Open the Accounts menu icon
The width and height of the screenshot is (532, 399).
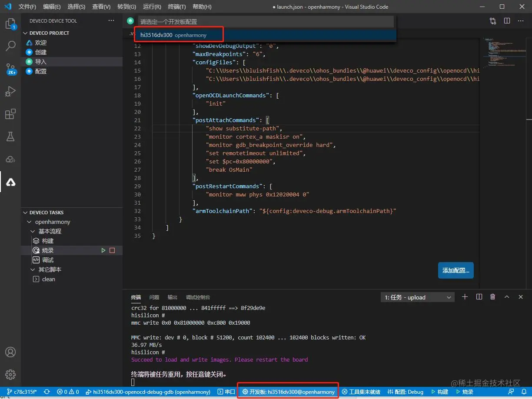point(10,352)
